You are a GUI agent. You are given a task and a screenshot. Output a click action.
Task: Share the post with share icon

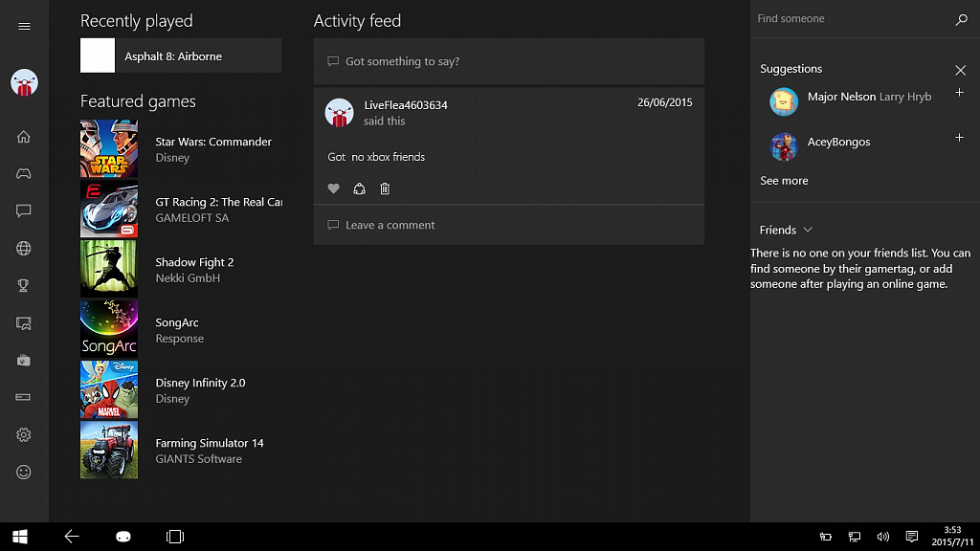(360, 188)
